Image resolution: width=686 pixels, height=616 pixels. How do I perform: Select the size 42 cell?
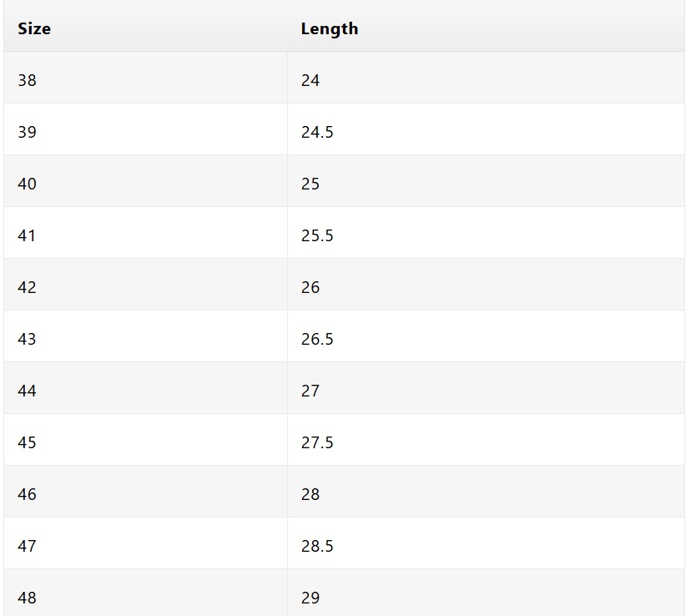28,287
